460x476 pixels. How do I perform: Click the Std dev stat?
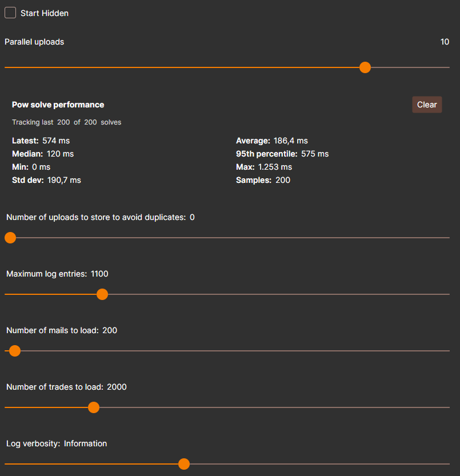(46, 180)
